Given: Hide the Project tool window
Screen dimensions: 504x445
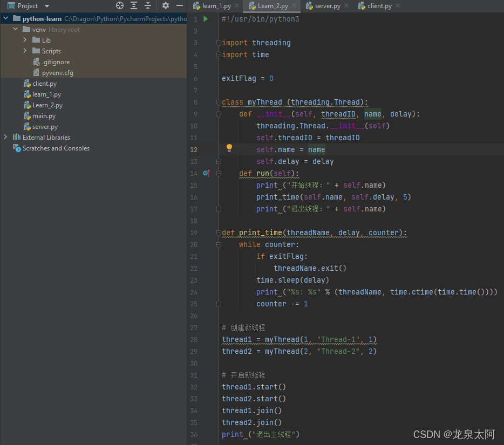Looking at the screenshot, I should (180, 5).
